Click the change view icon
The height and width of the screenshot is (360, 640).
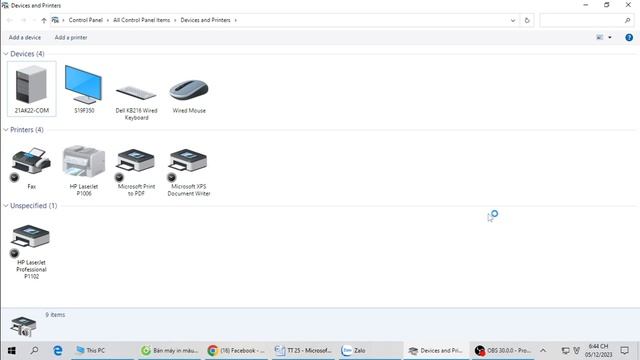600,38
